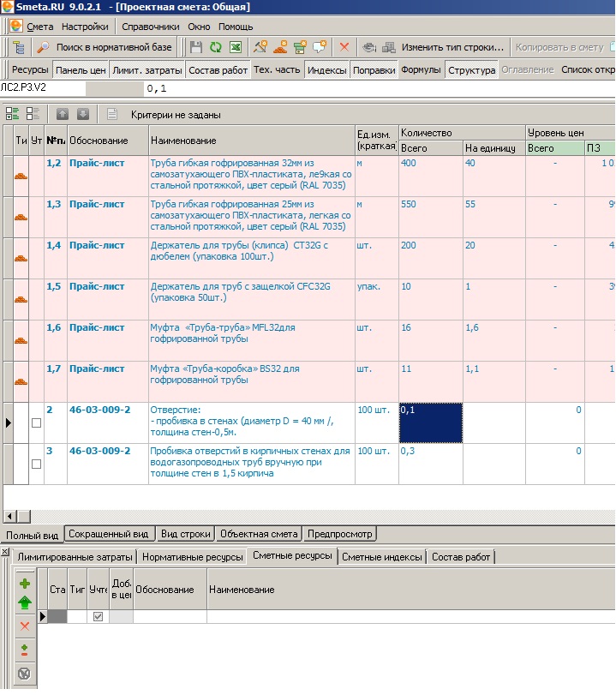
Task: Click the move row up arrow above the table
Action: (x=63, y=114)
